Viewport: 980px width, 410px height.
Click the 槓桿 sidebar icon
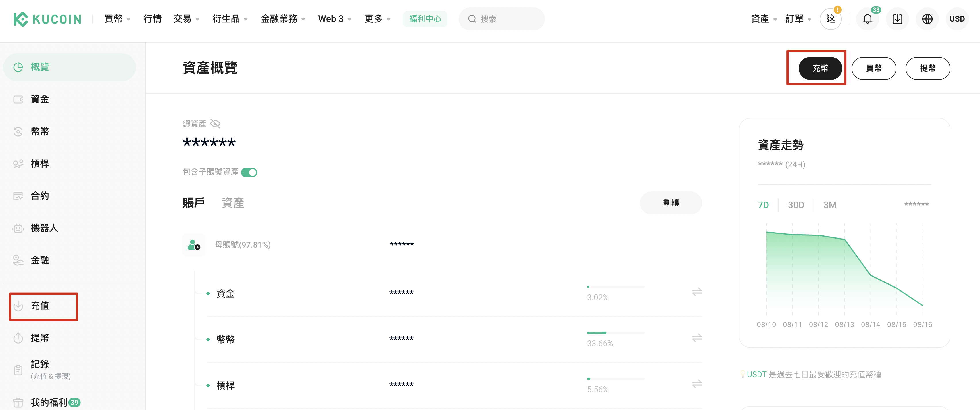(18, 164)
